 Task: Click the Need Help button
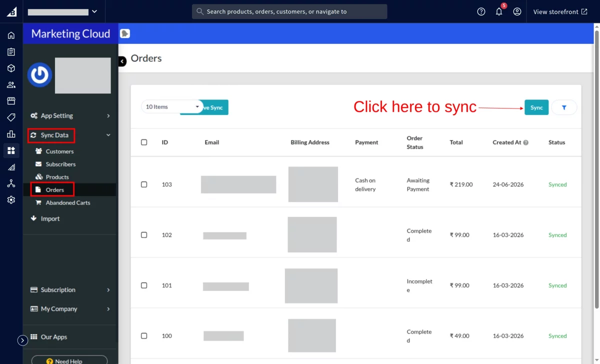69,360
